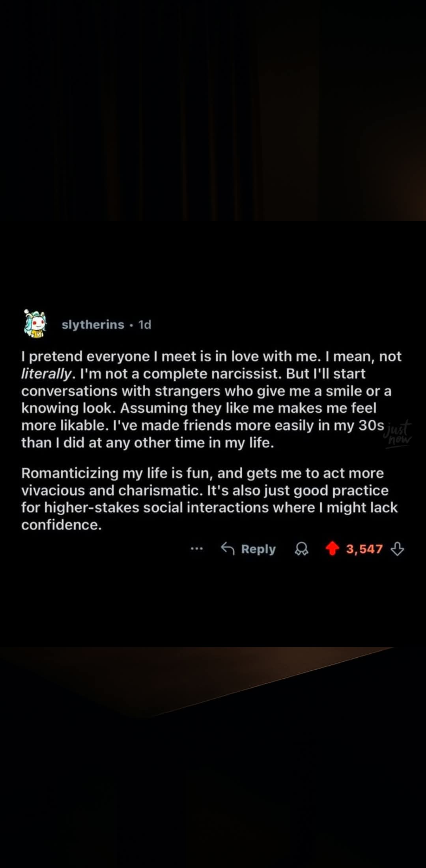Click the final word 'confidence.'

coord(62,525)
